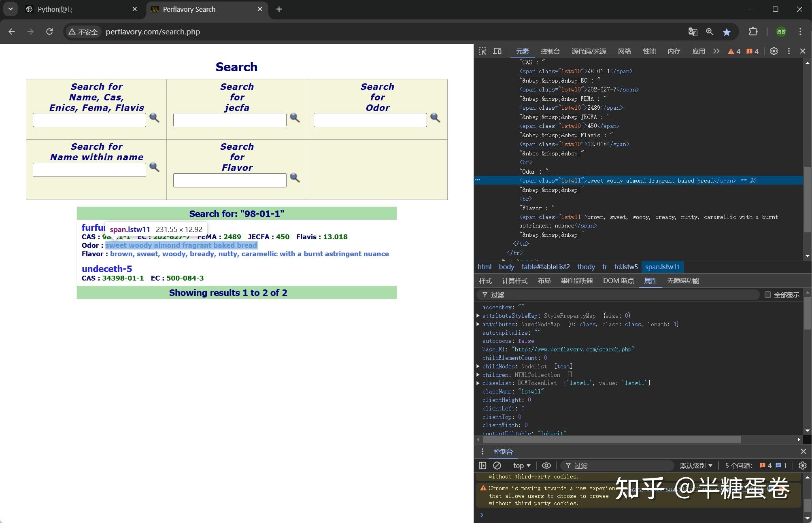Open the furfur compound link in results
The height and width of the screenshot is (523, 812).
pyautogui.click(x=92, y=227)
